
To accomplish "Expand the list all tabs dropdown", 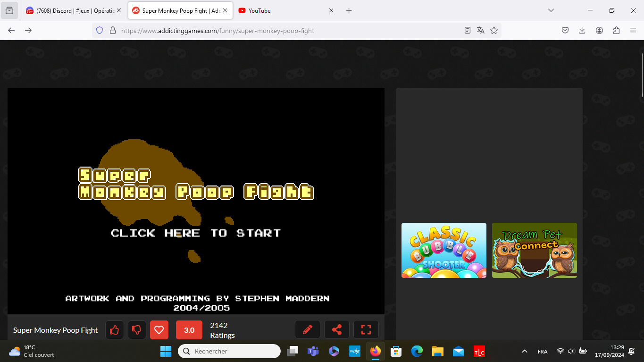I will (551, 10).
